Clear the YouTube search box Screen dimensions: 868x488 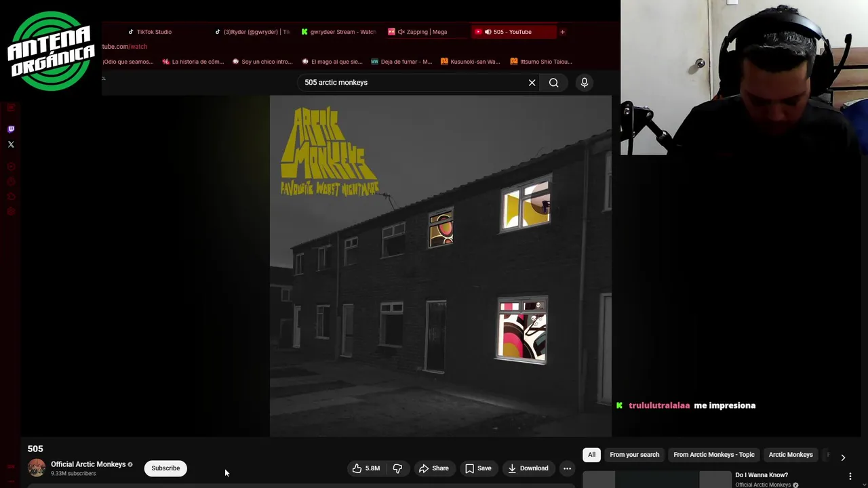tap(532, 83)
